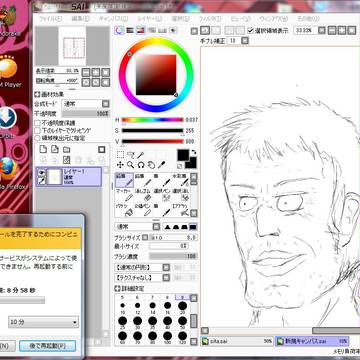Open the レイヤー(L) menu
This screenshot has height=360, width=360.
(x=149, y=19)
